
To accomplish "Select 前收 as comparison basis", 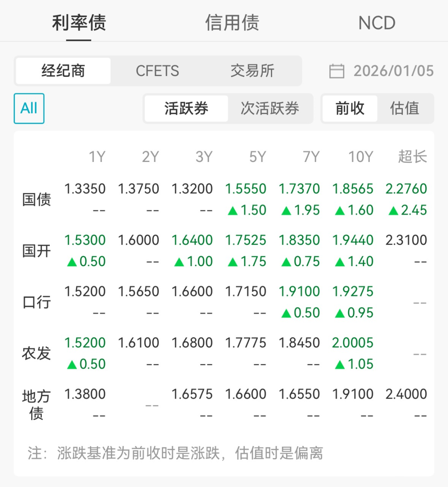I will [x=350, y=109].
